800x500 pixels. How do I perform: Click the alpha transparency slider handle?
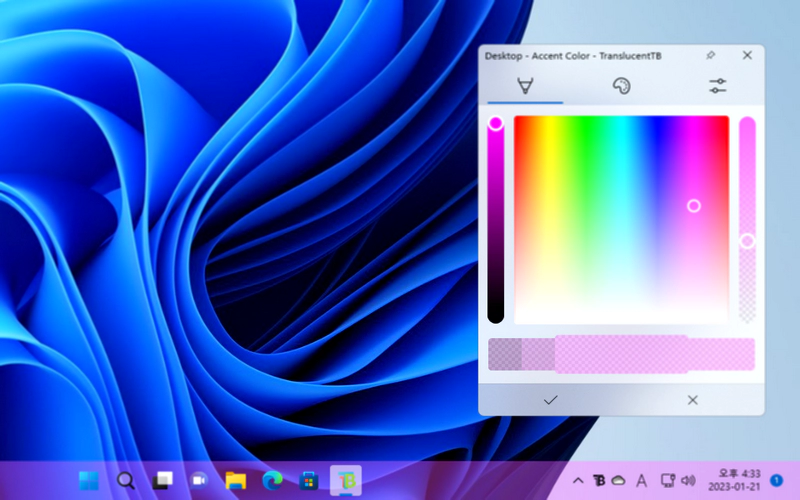point(747,241)
